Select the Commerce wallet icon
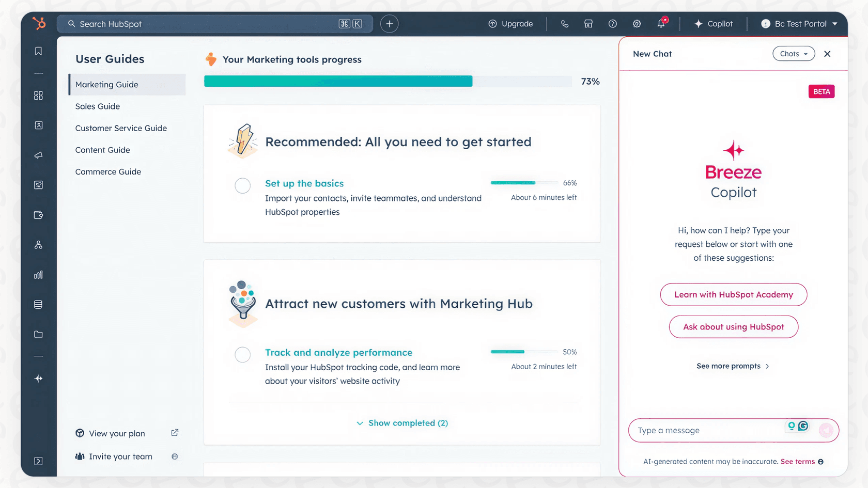Image resolution: width=868 pixels, height=488 pixels. (x=38, y=215)
